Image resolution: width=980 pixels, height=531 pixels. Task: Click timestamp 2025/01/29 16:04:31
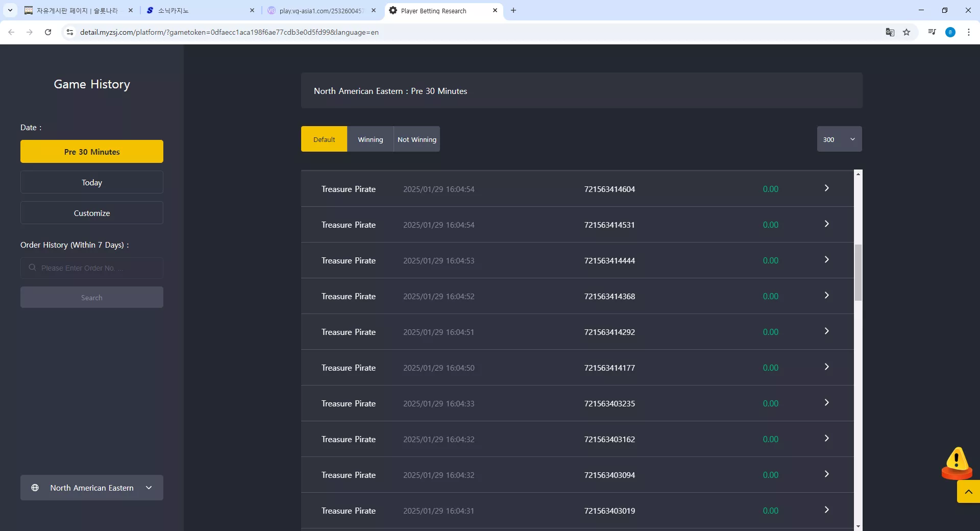point(438,511)
